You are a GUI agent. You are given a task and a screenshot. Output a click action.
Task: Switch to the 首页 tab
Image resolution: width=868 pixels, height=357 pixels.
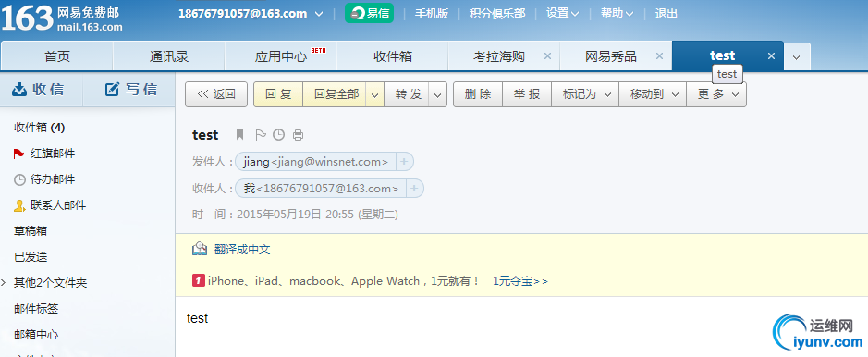(x=57, y=56)
